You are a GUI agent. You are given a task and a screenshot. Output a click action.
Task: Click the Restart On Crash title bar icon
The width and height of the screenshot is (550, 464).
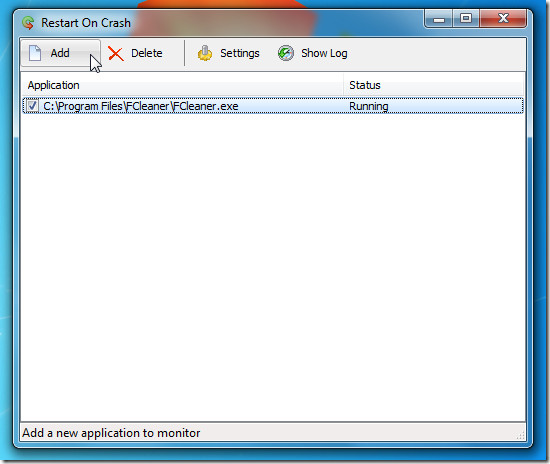click(x=28, y=23)
